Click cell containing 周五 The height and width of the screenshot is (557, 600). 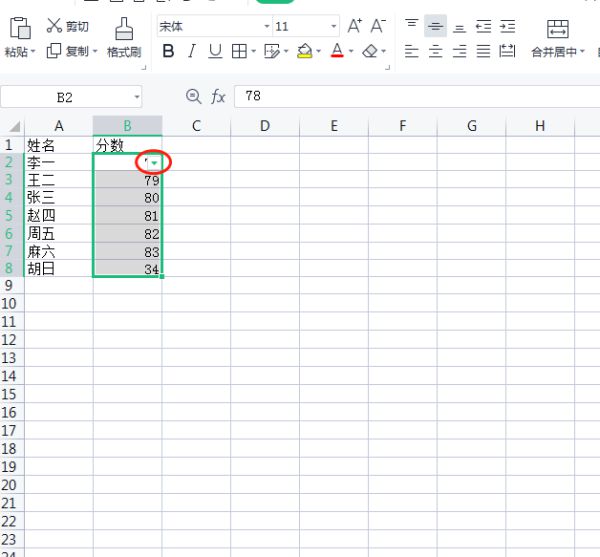point(59,234)
